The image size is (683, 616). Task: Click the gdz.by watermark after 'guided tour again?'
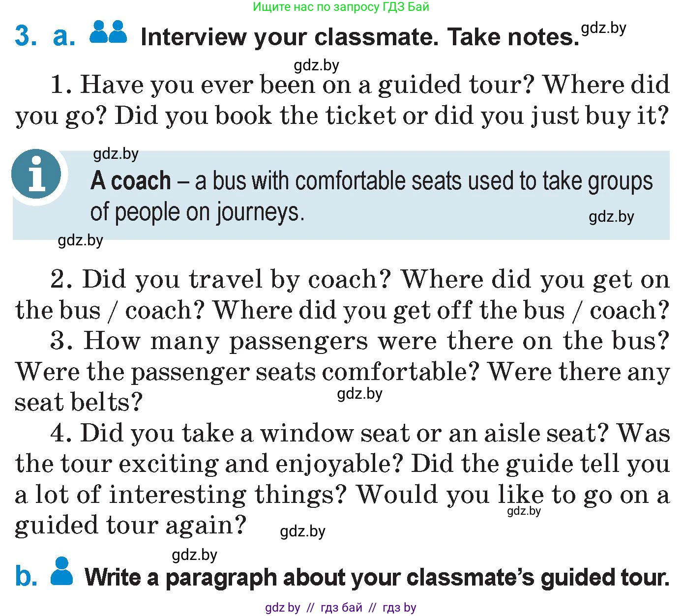tap(302, 531)
